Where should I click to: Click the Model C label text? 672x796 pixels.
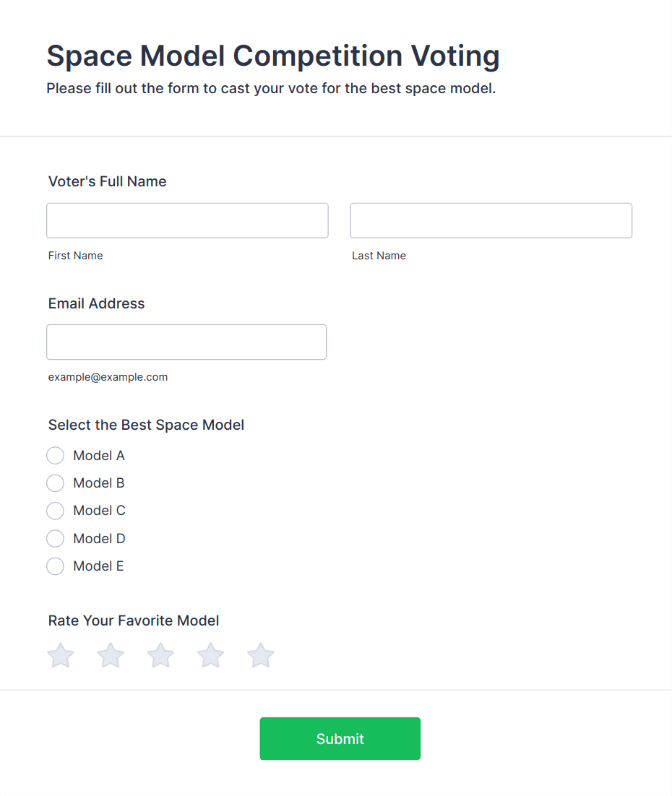[99, 511]
